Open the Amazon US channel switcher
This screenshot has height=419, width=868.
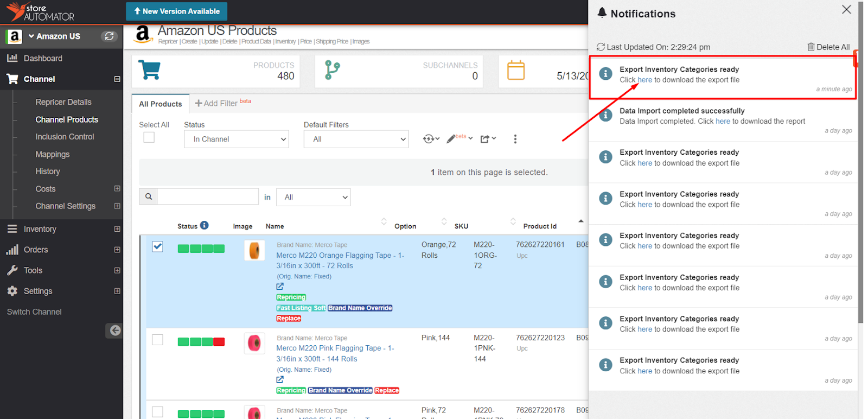pyautogui.click(x=54, y=36)
